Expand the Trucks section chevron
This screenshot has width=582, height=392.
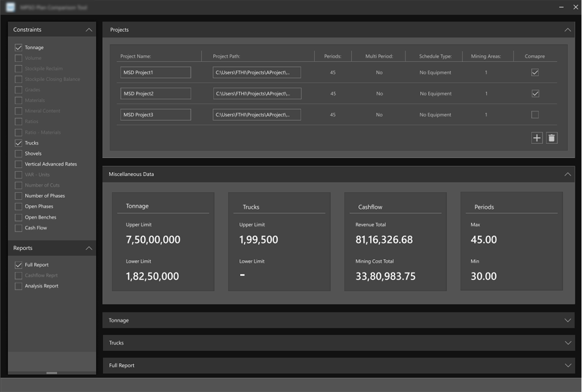pyautogui.click(x=568, y=343)
